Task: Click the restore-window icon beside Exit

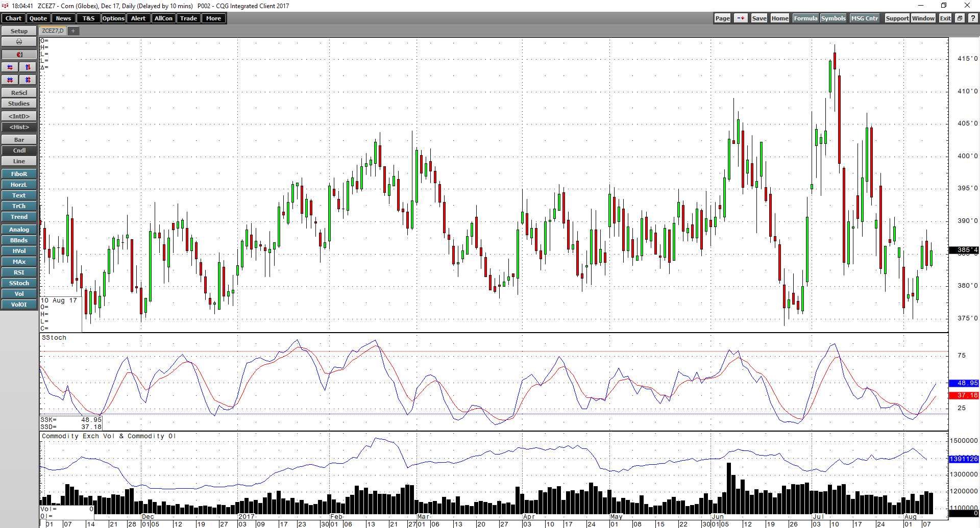Action: [x=960, y=18]
